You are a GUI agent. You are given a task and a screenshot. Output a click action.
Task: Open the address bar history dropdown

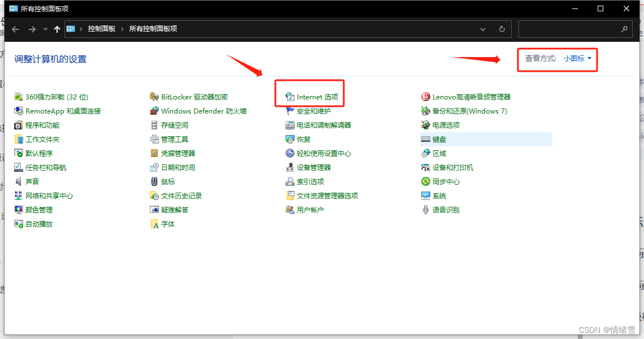point(483,29)
